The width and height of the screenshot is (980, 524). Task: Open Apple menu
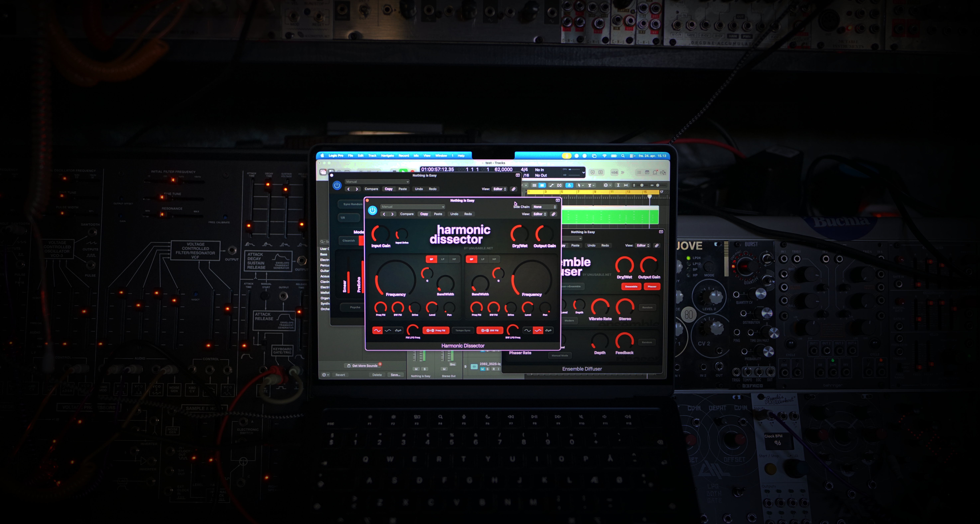(x=322, y=155)
